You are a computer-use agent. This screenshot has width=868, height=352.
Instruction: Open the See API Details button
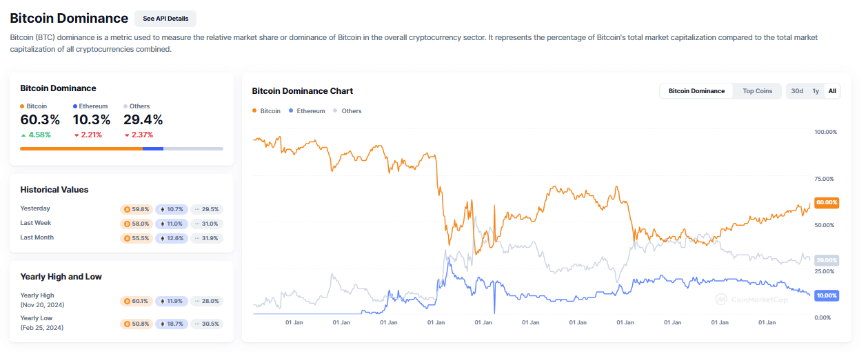165,19
